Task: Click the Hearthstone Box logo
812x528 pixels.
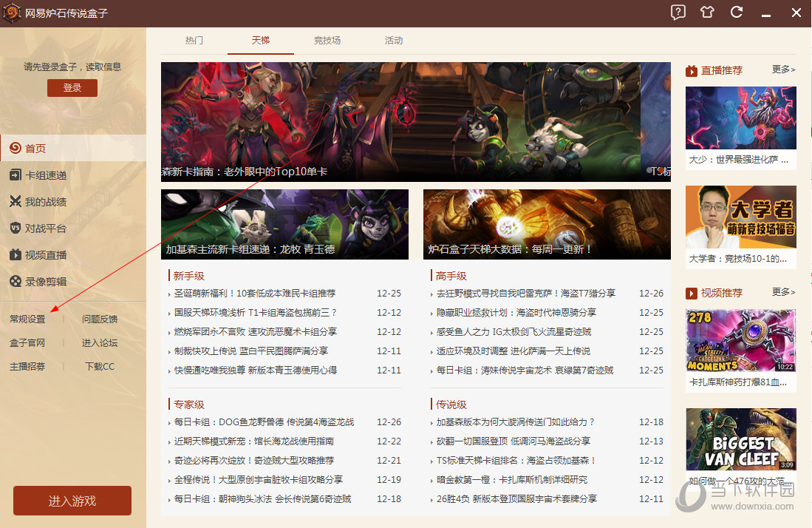Action: [x=12, y=13]
